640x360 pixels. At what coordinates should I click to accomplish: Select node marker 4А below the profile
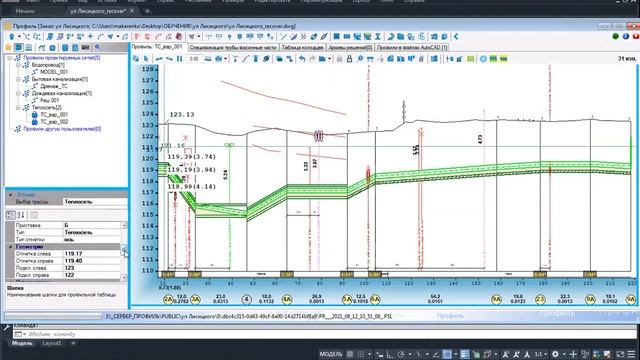coord(287,300)
